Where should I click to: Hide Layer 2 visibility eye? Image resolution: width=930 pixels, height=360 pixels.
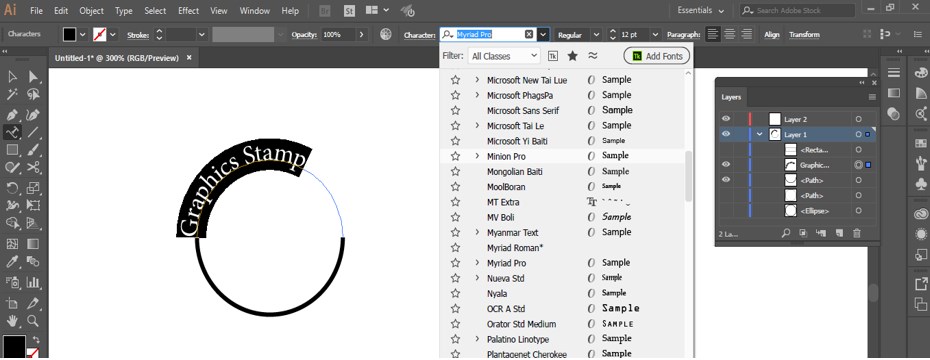(725, 119)
